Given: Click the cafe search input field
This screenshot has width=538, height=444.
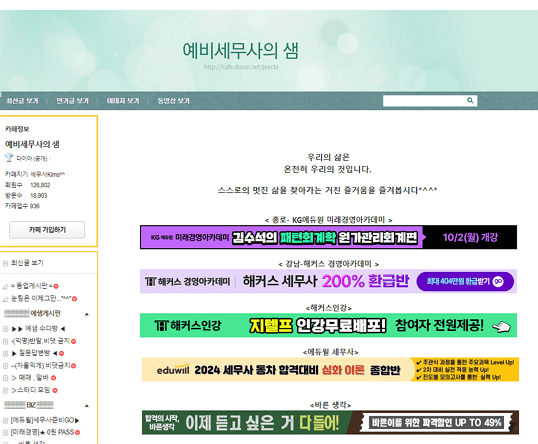Looking at the screenshot, I should pyautogui.click(x=424, y=101).
